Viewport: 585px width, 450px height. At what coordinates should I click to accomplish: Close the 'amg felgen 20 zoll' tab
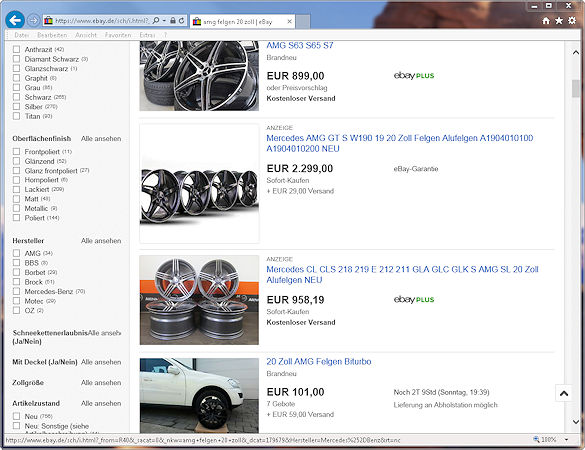tap(289, 22)
